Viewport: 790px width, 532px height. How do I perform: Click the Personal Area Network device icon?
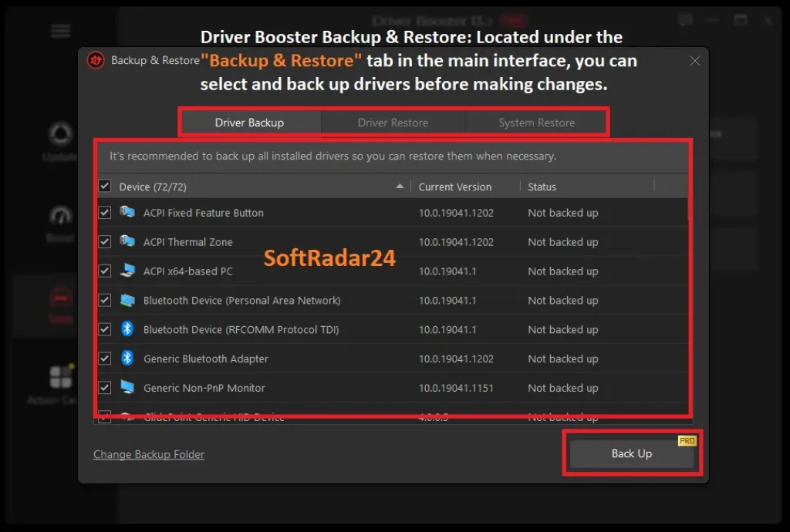pyautogui.click(x=127, y=300)
